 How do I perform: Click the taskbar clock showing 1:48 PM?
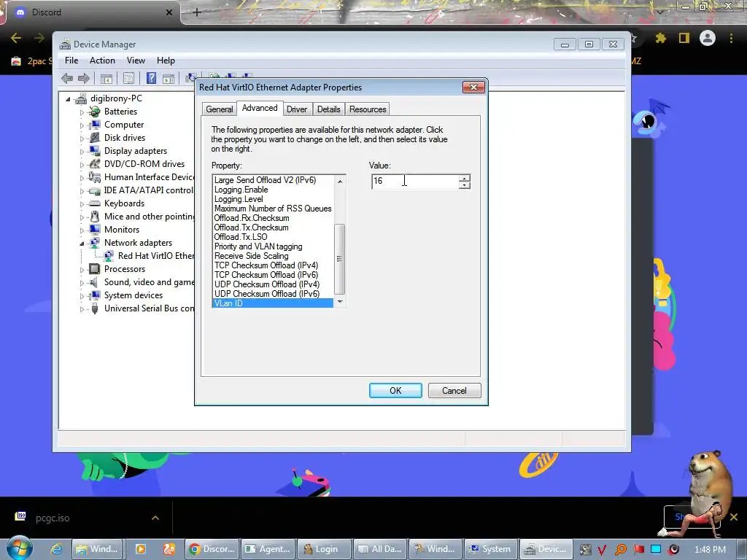point(710,550)
